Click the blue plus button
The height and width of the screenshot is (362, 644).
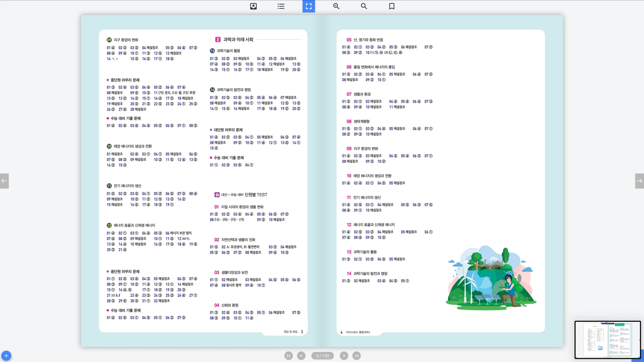[6, 356]
